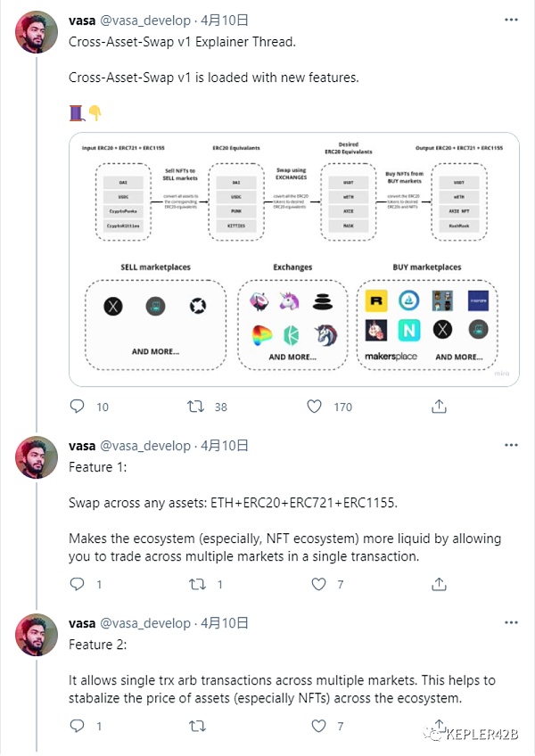The width and height of the screenshot is (535, 756).
Task: Reply to the Feature 1 tweet
Action: tap(78, 585)
